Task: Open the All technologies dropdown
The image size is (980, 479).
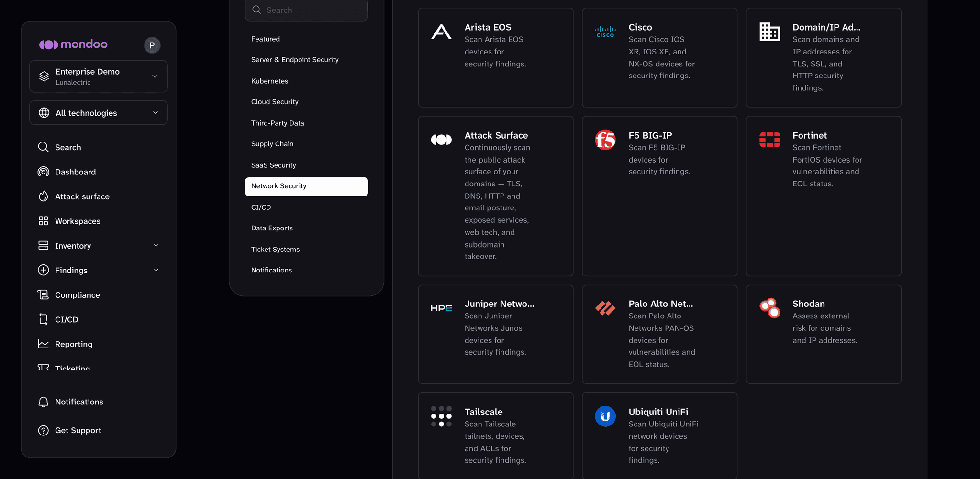Action: [x=99, y=113]
